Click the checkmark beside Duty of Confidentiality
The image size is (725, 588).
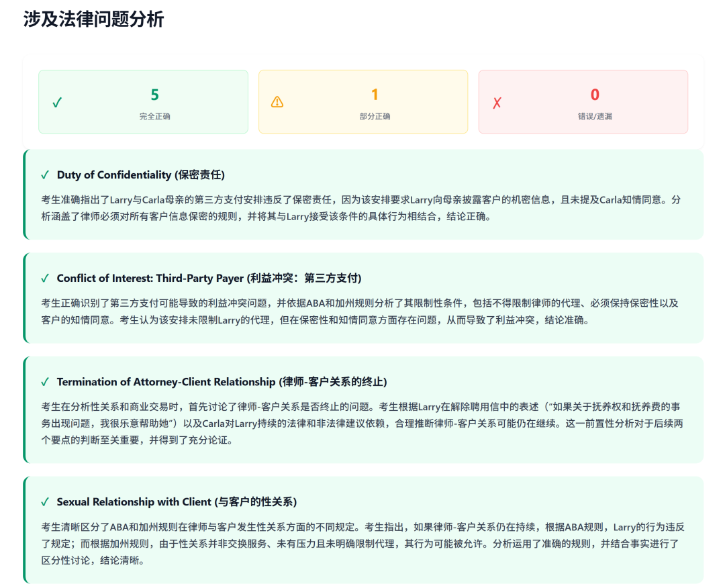coord(45,175)
